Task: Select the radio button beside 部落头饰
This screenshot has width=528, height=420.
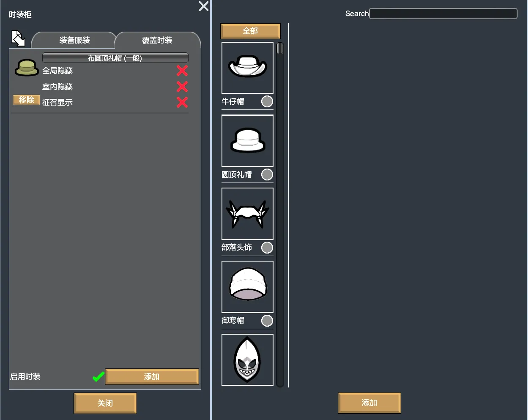Action: point(267,248)
